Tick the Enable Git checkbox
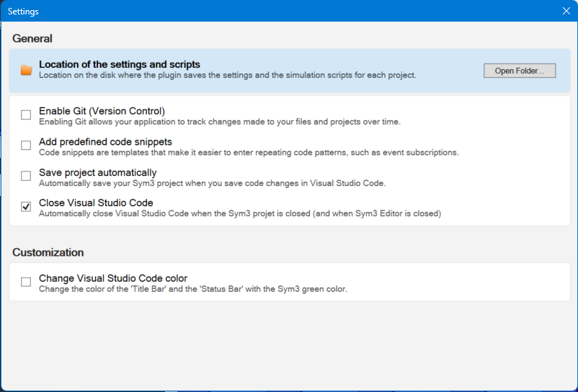The width and height of the screenshot is (578, 392). tap(26, 115)
